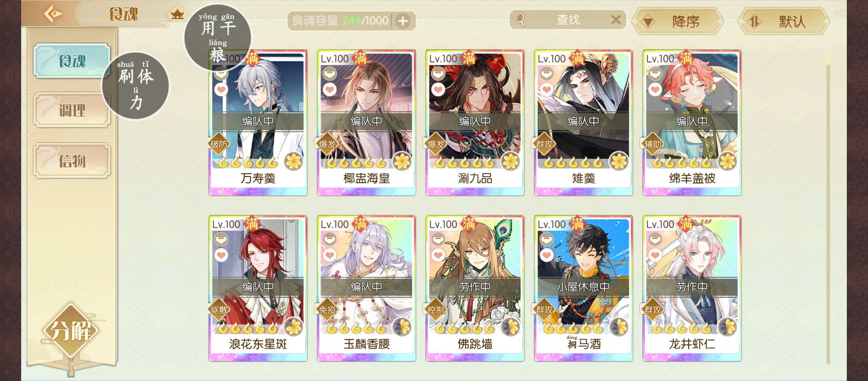
Task: Select the 调理 side tab
Action: click(72, 110)
